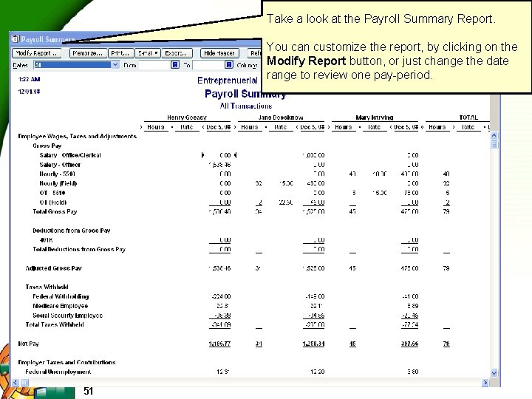The height and width of the screenshot is (399, 532).
Task: Click the Federal Withholding row label
Action: click(61, 296)
